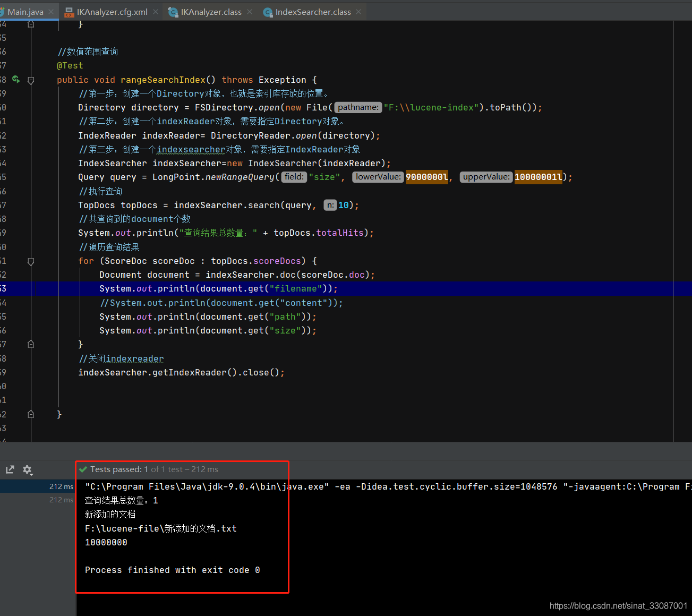This screenshot has width=692, height=616.
Task: Click the pathname parameter hint
Action: point(358,107)
